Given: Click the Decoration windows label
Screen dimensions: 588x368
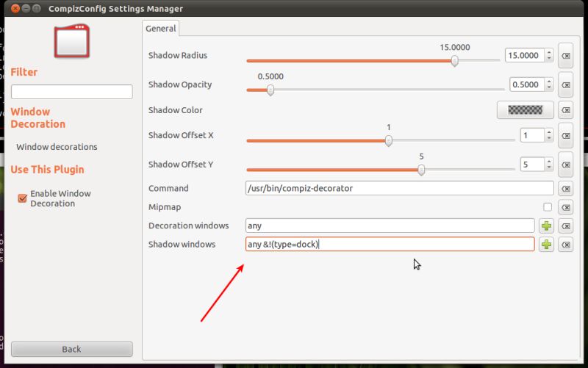Looking at the screenshot, I should click(x=189, y=226).
